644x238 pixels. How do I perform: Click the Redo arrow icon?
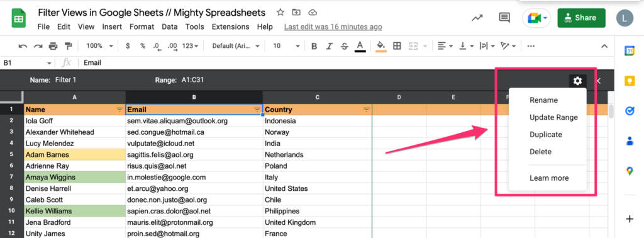tap(38, 46)
